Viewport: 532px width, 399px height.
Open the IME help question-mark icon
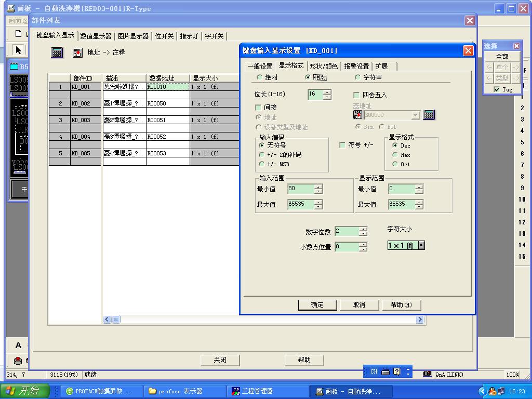pyautogui.click(x=397, y=372)
